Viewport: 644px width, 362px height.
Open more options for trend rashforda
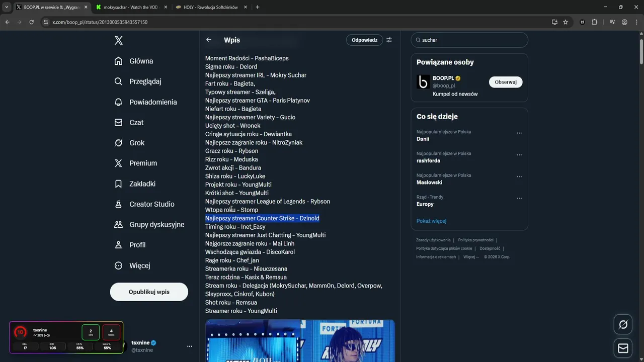point(519,155)
